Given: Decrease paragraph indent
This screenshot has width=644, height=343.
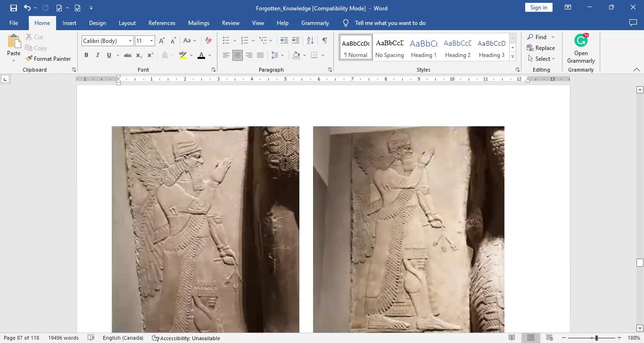Looking at the screenshot, I should (284, 41).
